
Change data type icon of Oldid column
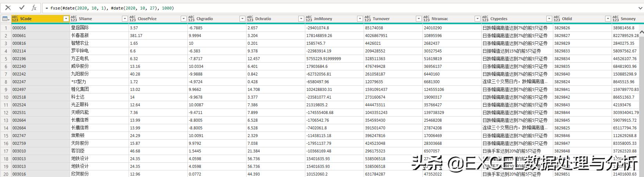(557, 19)
